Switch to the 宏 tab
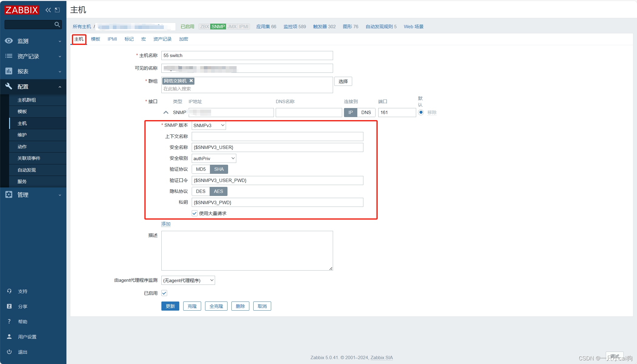637x364 pixels. pos(143,39)
